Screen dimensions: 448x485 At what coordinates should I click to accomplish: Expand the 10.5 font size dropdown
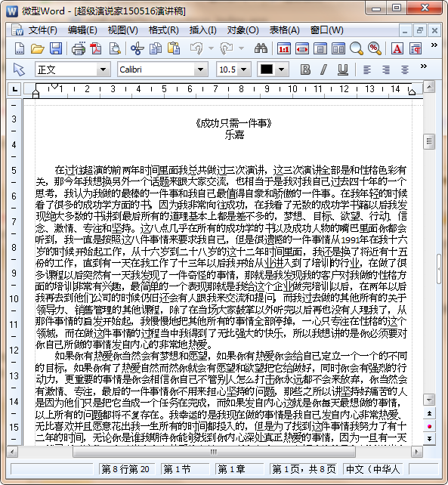(244, 70)
